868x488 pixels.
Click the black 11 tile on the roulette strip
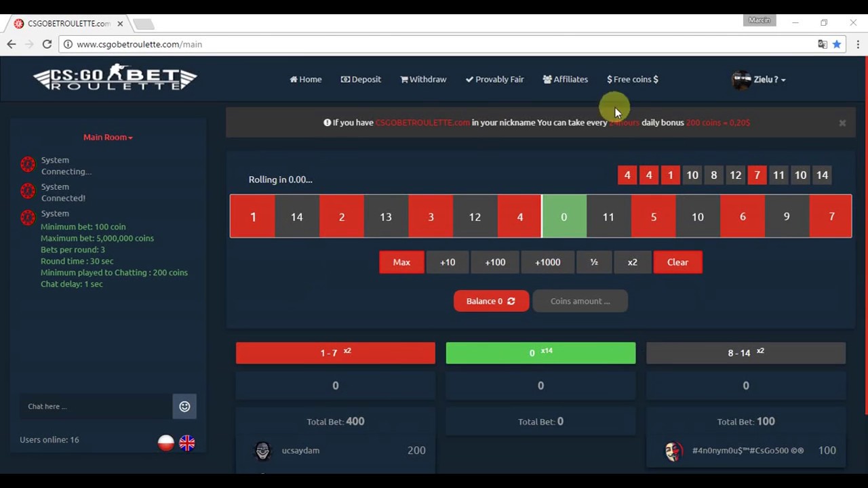click(x=608, y=217)
